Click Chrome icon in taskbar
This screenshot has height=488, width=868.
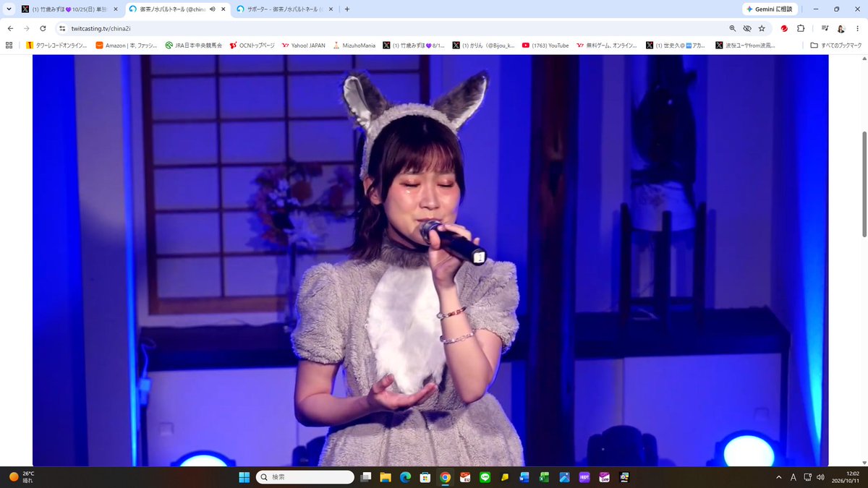tap(446, 477)
